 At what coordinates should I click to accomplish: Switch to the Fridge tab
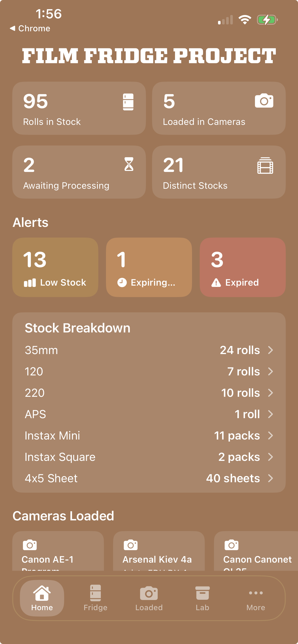tap(96, 598)
